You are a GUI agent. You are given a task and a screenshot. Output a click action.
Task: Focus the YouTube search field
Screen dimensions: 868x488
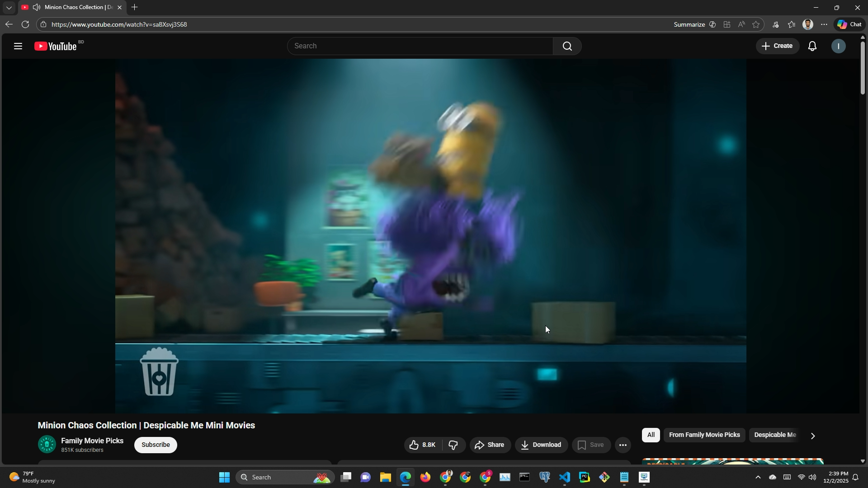pyautogui.click(x=420, y=46)
